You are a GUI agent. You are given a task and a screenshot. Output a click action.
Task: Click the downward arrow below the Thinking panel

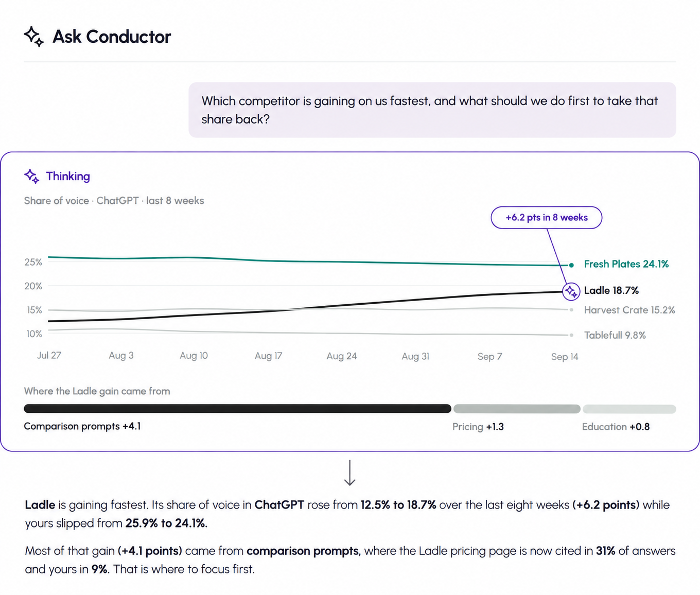click(349, 473)
